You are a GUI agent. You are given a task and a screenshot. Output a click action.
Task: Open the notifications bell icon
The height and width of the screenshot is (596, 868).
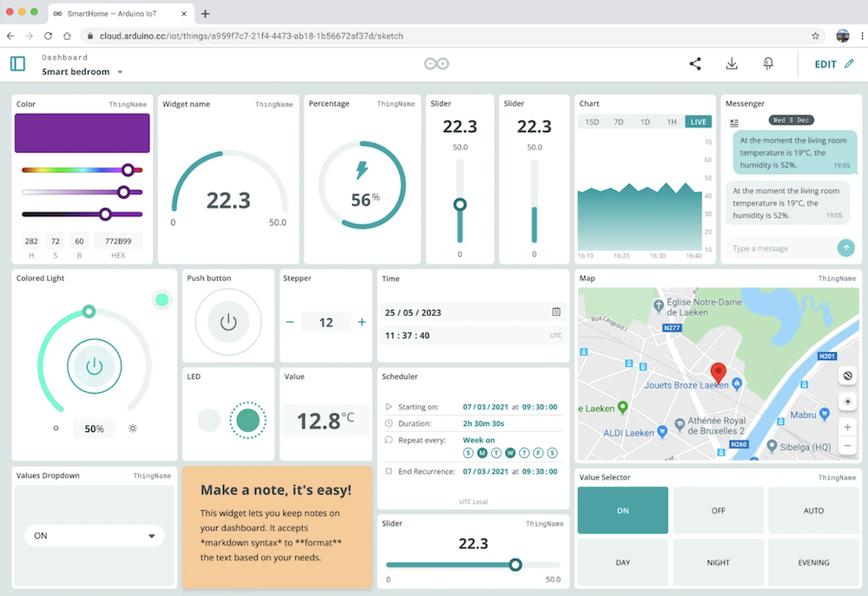click(x=768, y=63)
